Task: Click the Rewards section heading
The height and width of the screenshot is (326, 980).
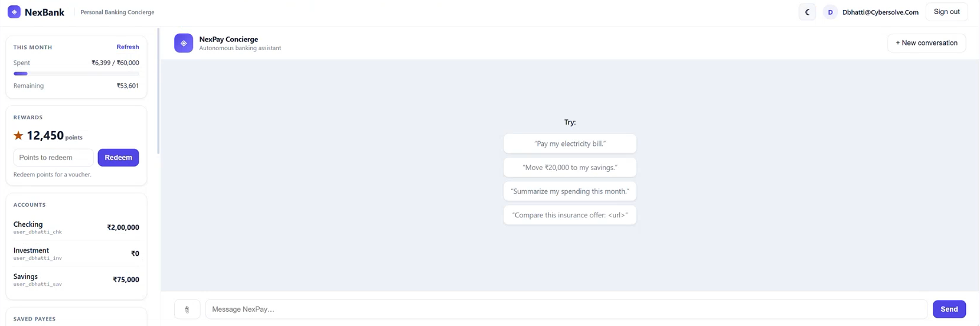Action: coord(28,118)
